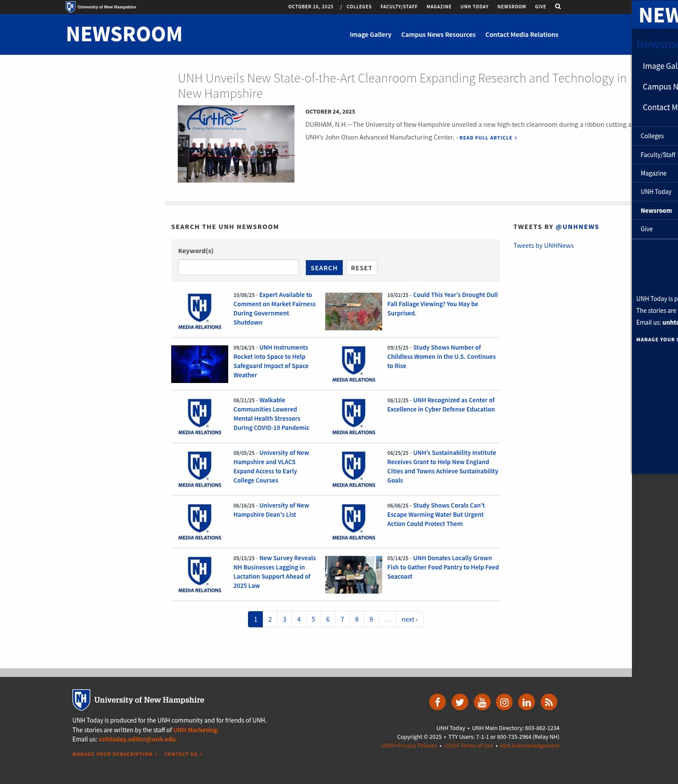This screenshot has width=678, height=784.
Task: Go to UNH TODAY in the top bar
Action: pos(474,7)
